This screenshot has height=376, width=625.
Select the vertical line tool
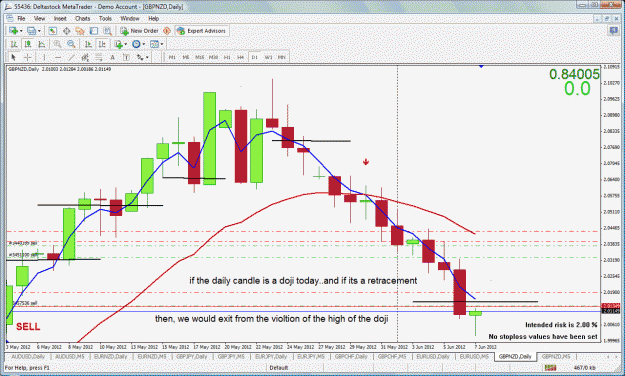coord(44,57)
